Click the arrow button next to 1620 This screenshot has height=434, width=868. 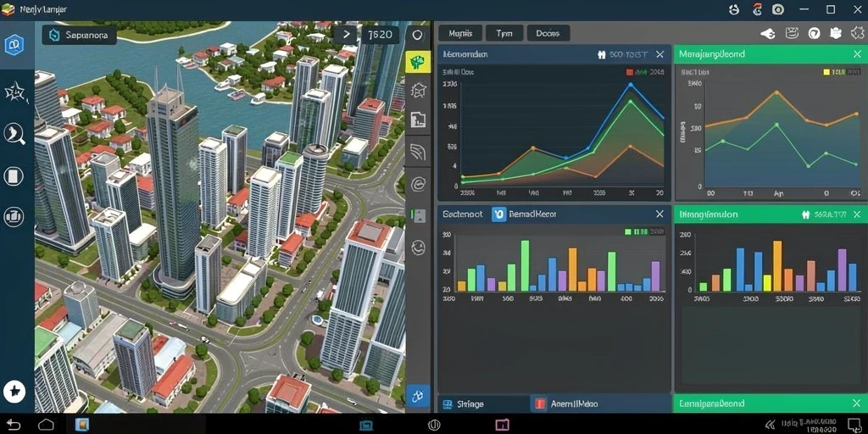[x=347, y=35]
